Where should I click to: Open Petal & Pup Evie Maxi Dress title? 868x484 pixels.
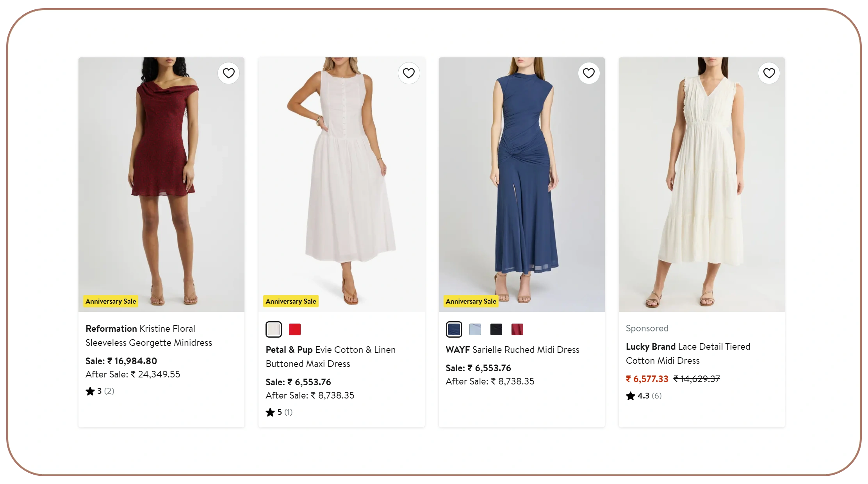[x=331, y=357]
